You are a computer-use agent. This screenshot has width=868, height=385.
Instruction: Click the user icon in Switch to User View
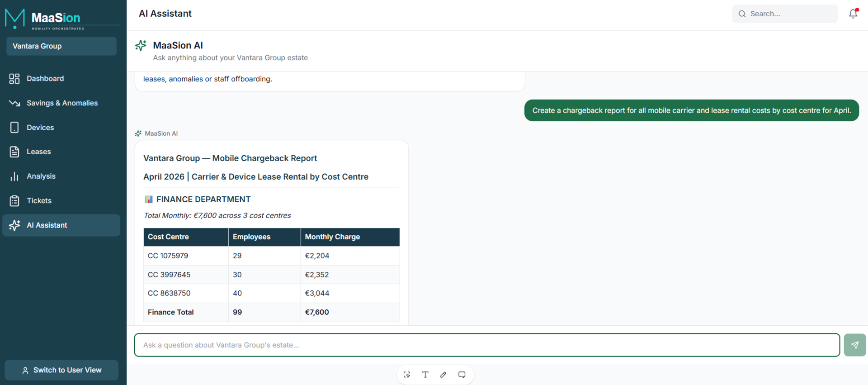[x=25, y=371]
